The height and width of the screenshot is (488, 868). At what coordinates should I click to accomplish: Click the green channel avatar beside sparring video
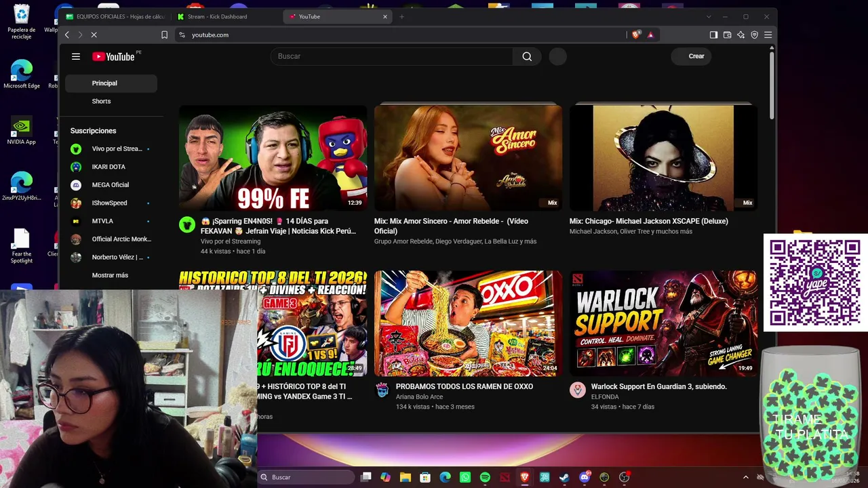pos(187,225)
